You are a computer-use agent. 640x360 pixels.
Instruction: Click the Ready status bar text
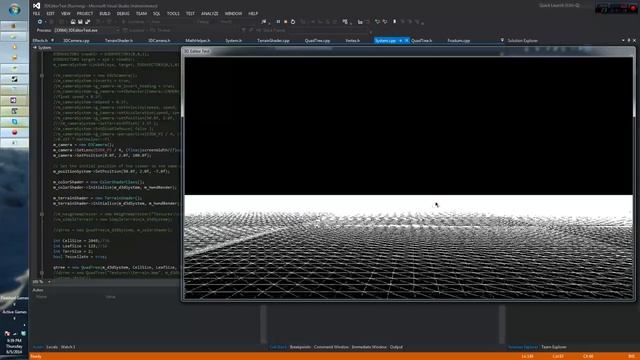pos(36,356)
